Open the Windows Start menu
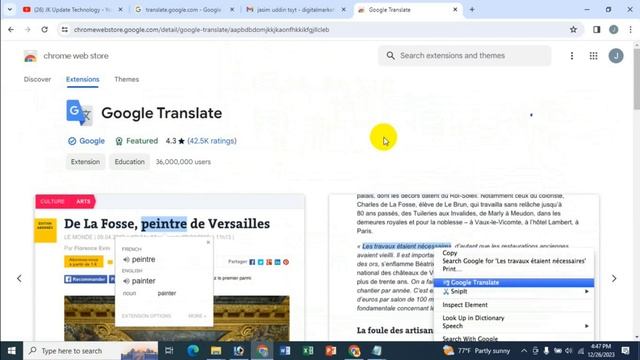The image size is (640, 360). pyautogui.click(x=11, y=351)
